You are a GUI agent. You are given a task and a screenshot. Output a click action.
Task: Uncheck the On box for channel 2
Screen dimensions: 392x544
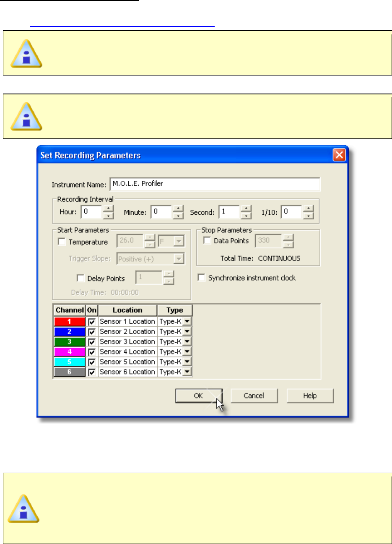(x=92, y=332)
